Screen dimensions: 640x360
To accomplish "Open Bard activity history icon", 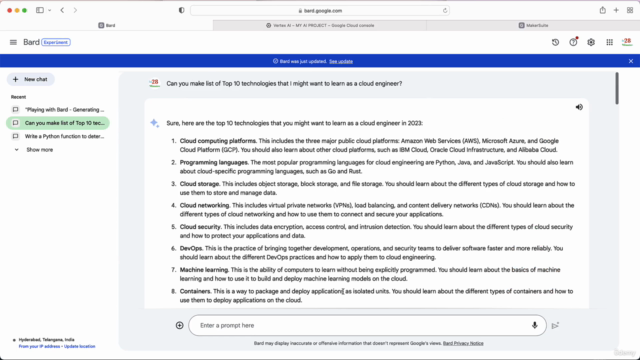I will (555, 42).
